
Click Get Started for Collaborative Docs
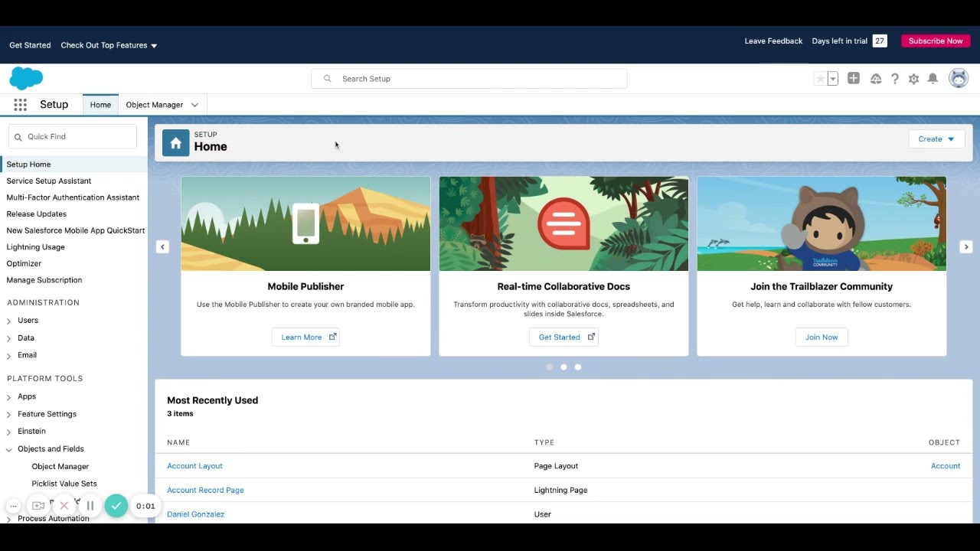(563, 337)
